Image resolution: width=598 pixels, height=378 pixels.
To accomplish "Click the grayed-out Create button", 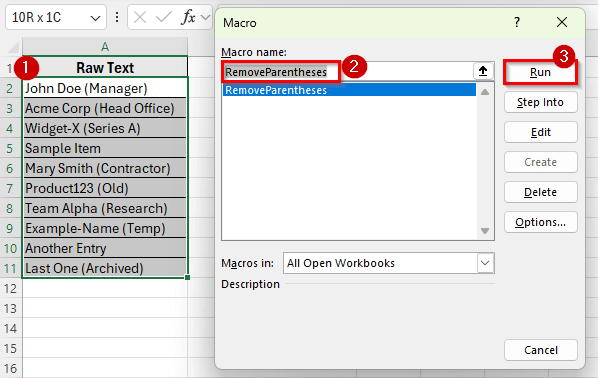I will tap(540, 162).
